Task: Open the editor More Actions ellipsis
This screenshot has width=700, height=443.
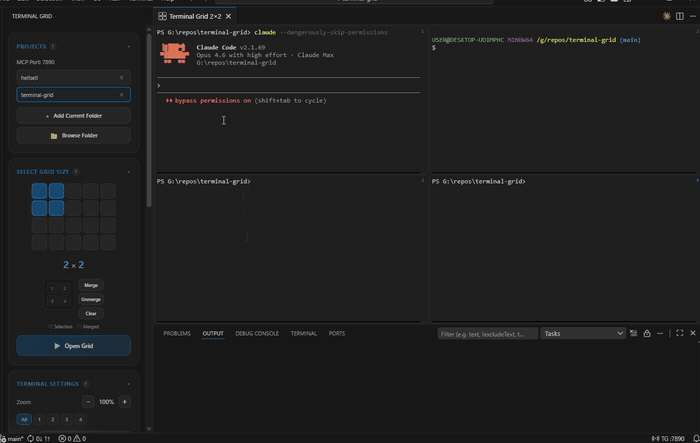Action: tap(692, 16)
